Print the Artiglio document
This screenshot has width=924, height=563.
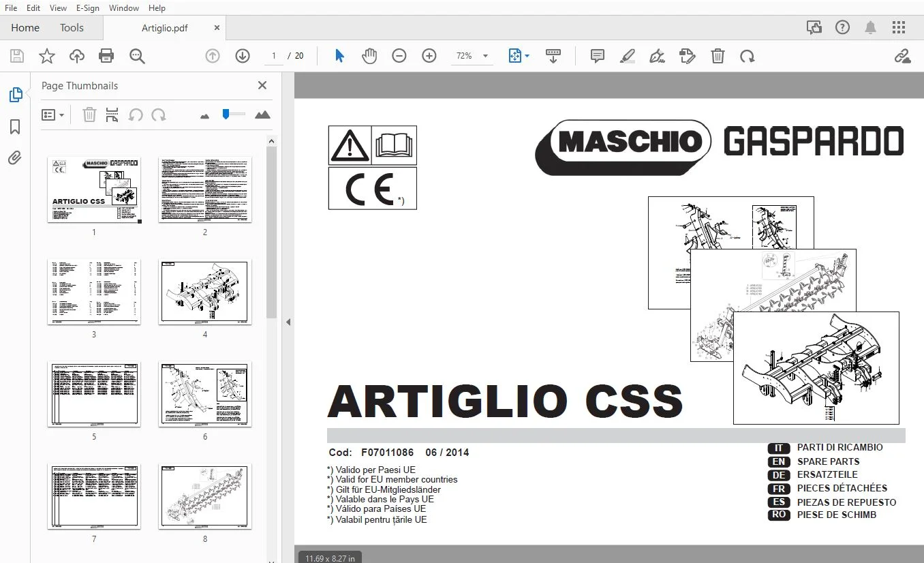(106, 56)
